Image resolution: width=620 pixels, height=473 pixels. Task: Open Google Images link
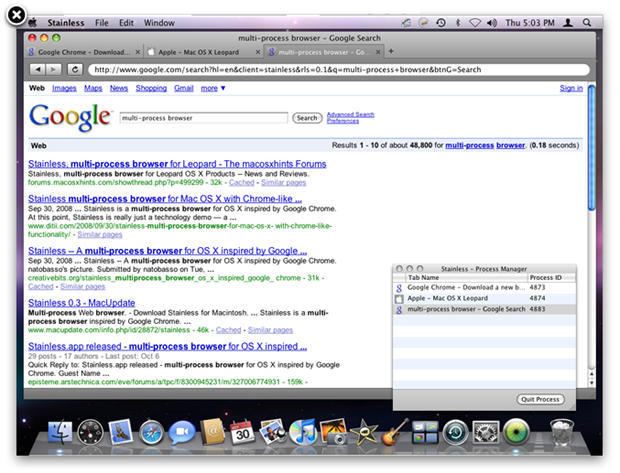pos(64,88)
